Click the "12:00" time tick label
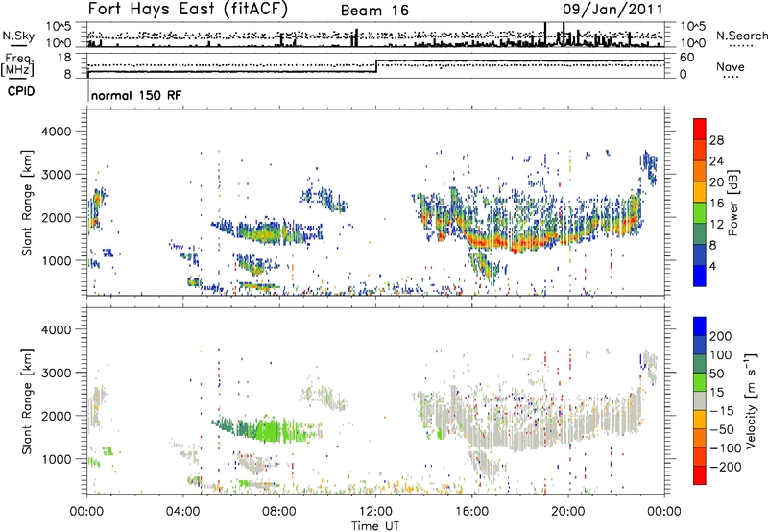768x532 pixels. (375, 512)
